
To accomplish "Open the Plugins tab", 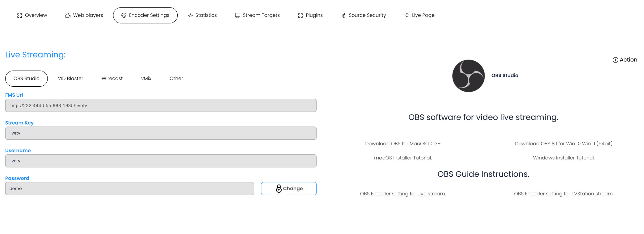I will [310, 15].
